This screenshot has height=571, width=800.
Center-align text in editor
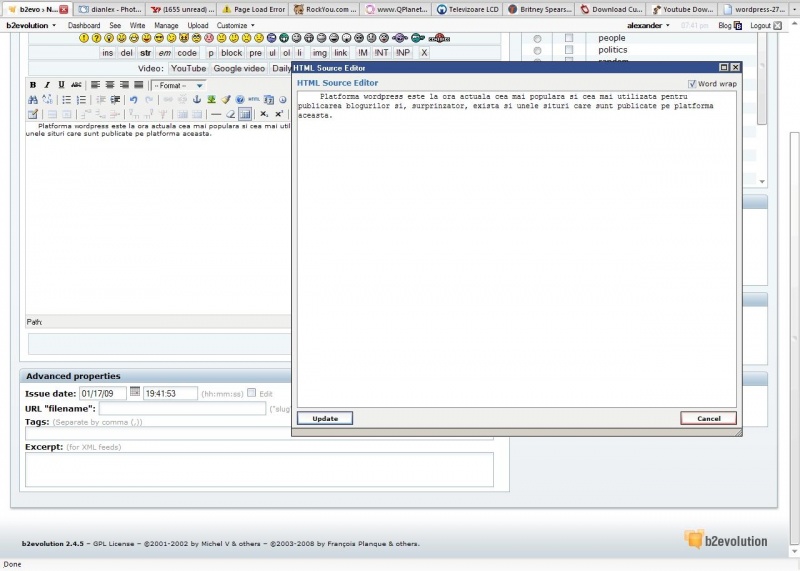pyautogui.click(x=110, y=85)
